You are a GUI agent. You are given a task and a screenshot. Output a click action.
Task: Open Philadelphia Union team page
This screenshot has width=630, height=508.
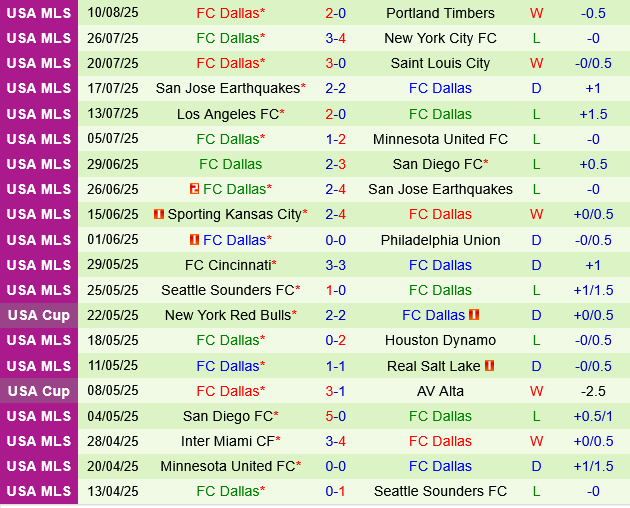point(440,240)
